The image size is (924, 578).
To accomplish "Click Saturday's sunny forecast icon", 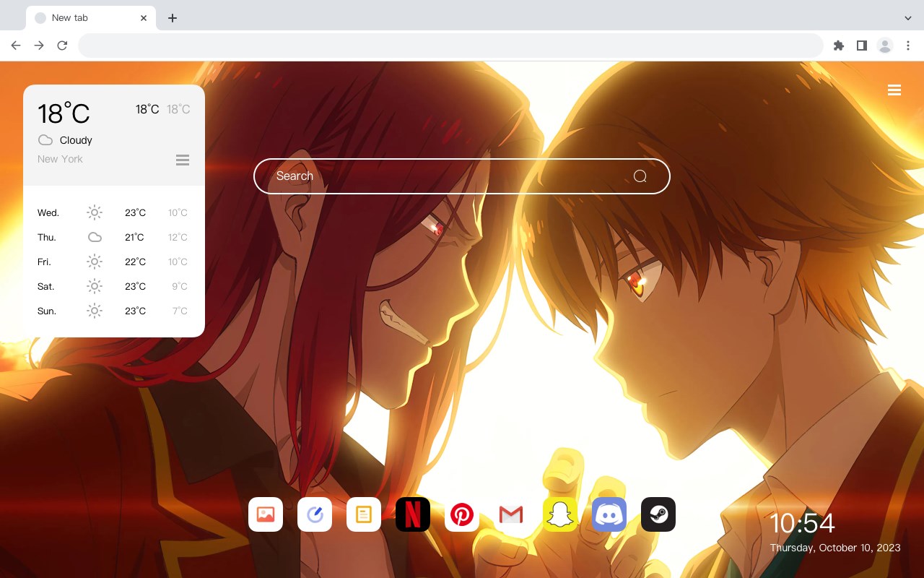I will click(x=95, y=286).
